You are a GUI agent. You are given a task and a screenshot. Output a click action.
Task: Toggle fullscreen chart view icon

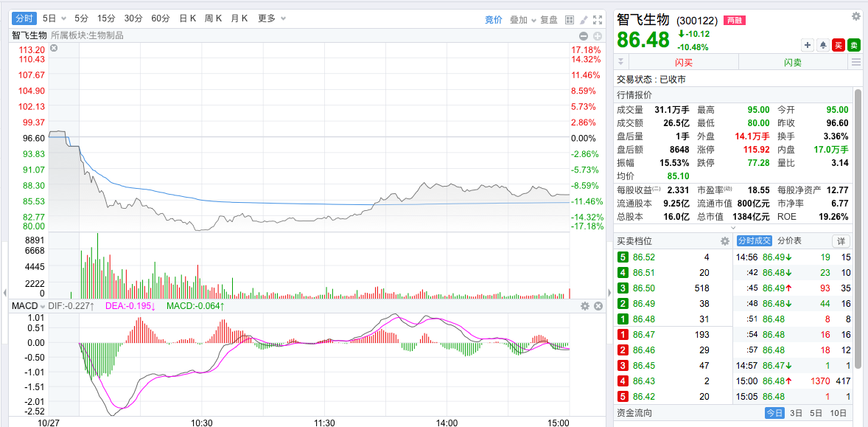[x=598, y=19]
